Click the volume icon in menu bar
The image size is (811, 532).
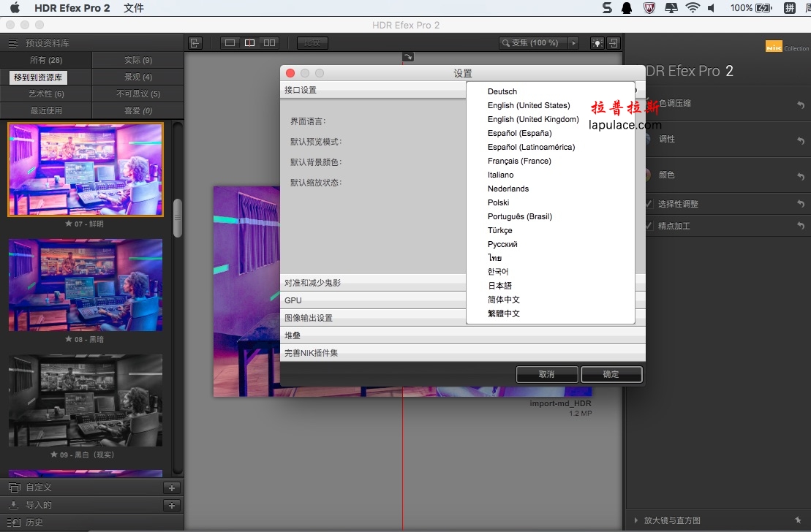click(711, 8)
